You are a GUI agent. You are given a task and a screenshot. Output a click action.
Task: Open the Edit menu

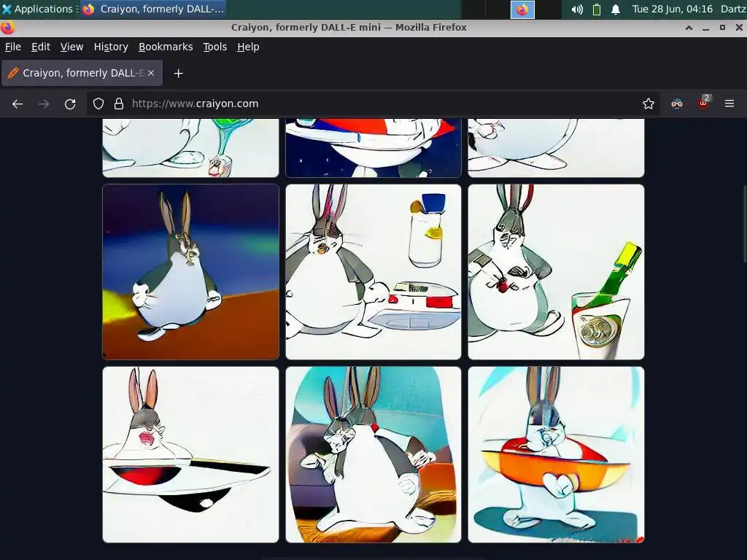(x=41, y=47)
